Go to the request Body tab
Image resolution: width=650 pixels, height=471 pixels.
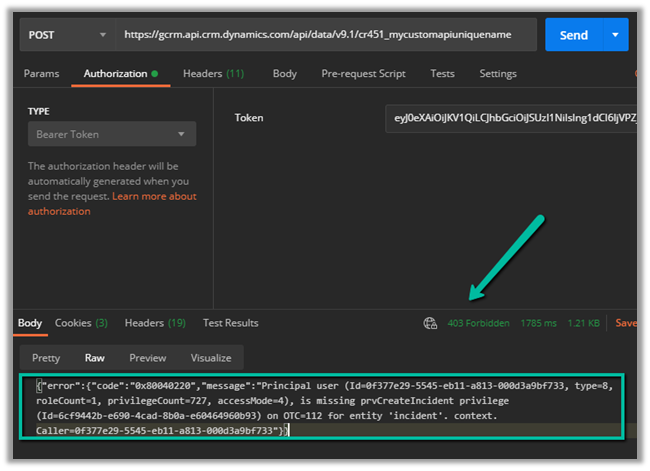click(x=285, y=74)
